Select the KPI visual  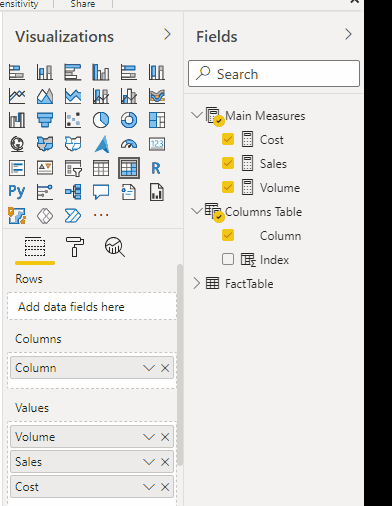(x=45, y=168)
